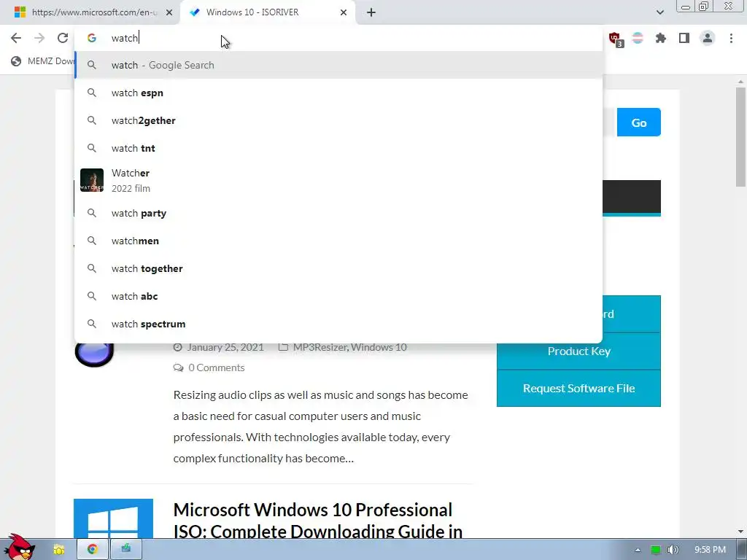Open the MP3Resizer category link
This screenshot has width=747, height=560.
click(320, 348)
